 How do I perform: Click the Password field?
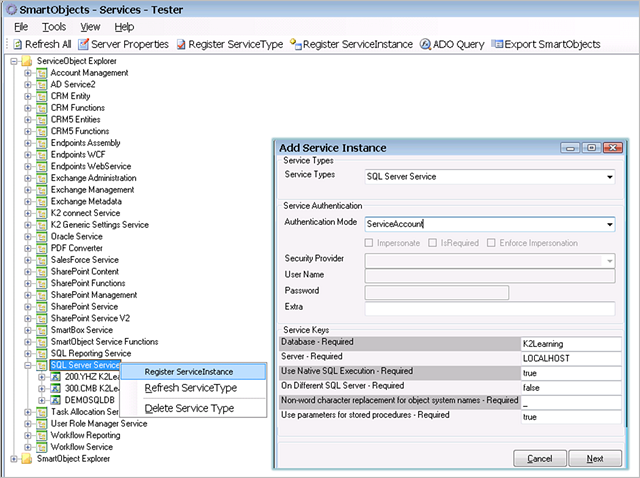coord(436,292)
